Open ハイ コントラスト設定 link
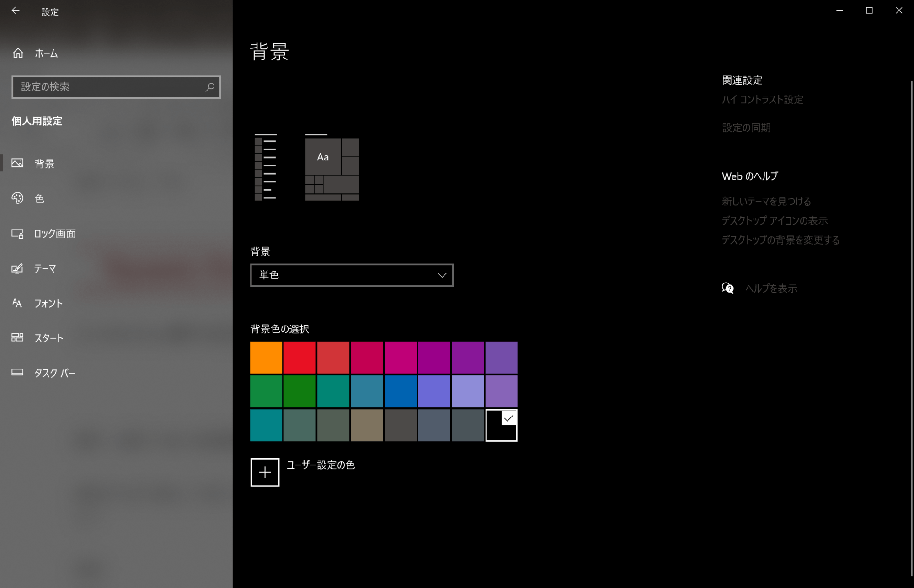 762,100
